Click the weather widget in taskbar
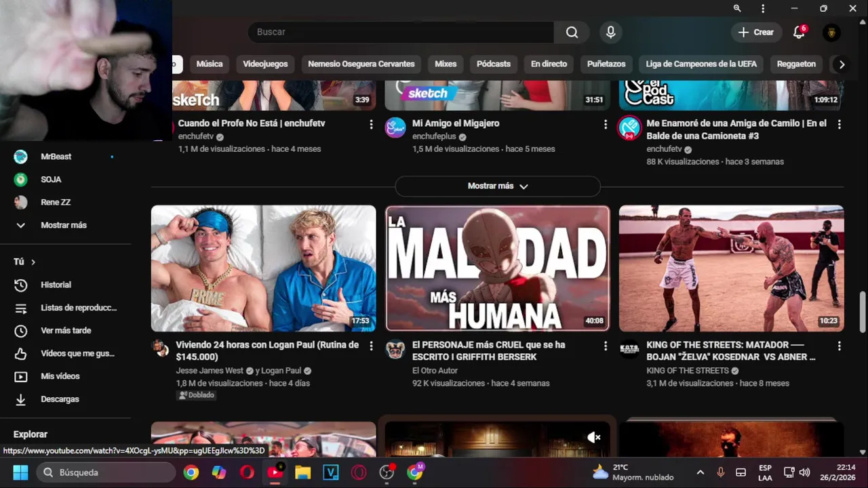 [x=633, y=472]
